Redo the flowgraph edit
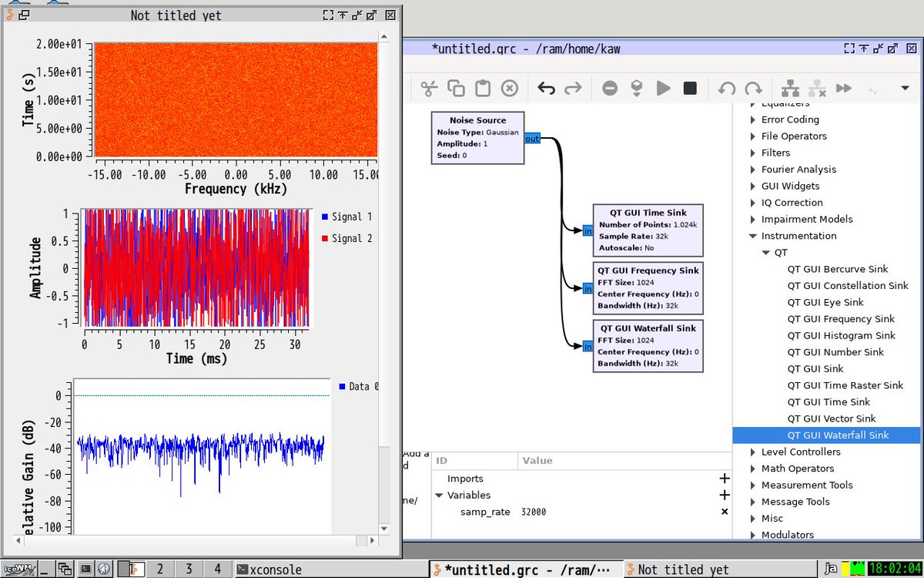 (x=573, y=88)
